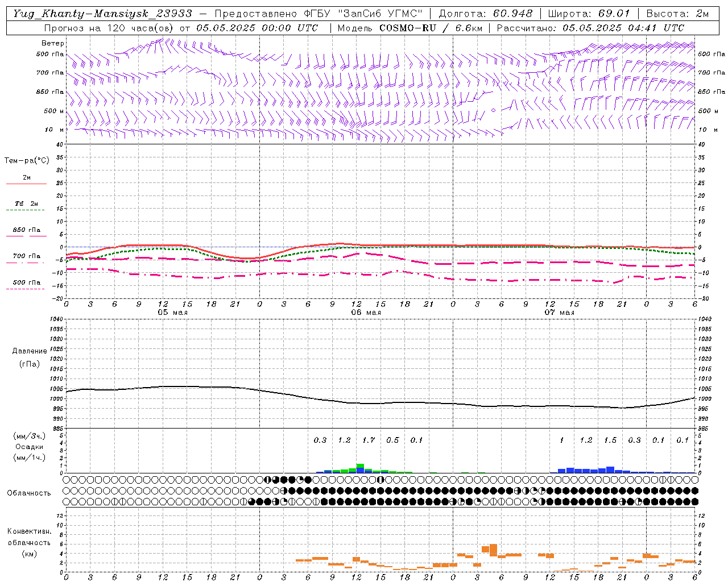Click the latitude value "Широта: 69.01"
The width and height of the screenshot is (728, 582).
click(x=589, y=14)
